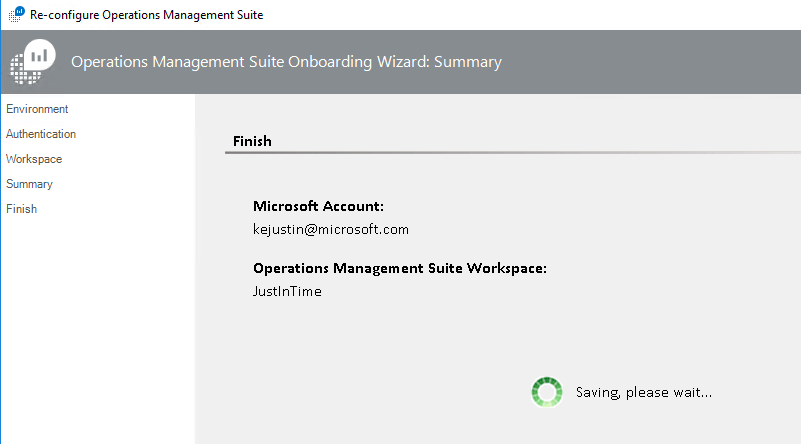Click empty space below the Finish sidebar item
801x444 pixels.
(x=97, y=320)
